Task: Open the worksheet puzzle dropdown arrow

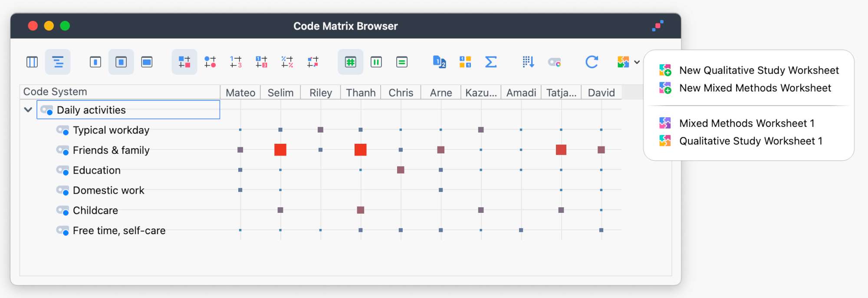Action: (x=637, y=62)
